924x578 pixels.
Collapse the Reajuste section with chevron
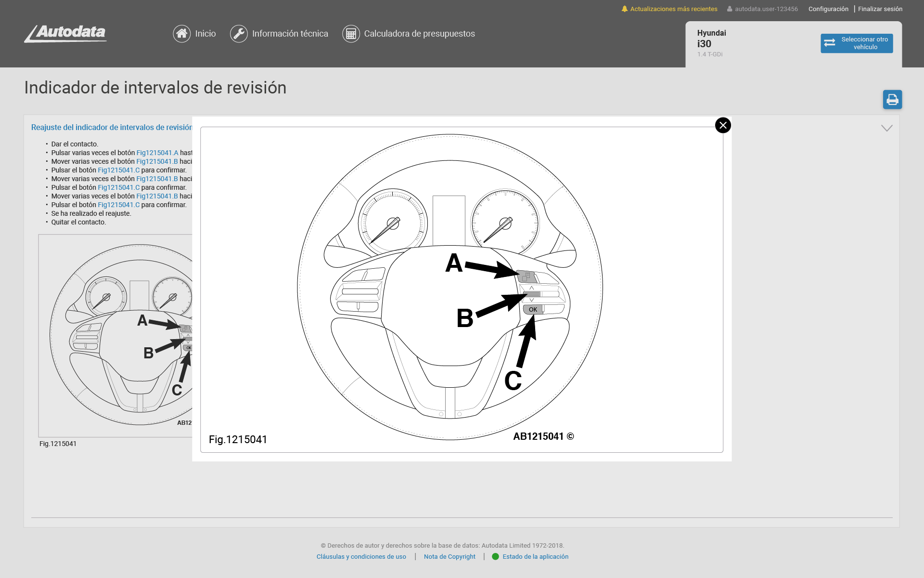point(886,128)
